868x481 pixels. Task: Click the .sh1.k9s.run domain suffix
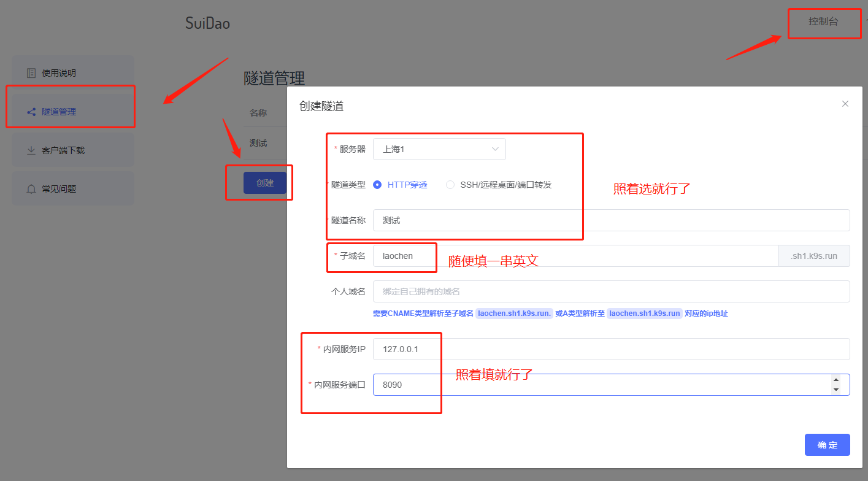(814, 256)
